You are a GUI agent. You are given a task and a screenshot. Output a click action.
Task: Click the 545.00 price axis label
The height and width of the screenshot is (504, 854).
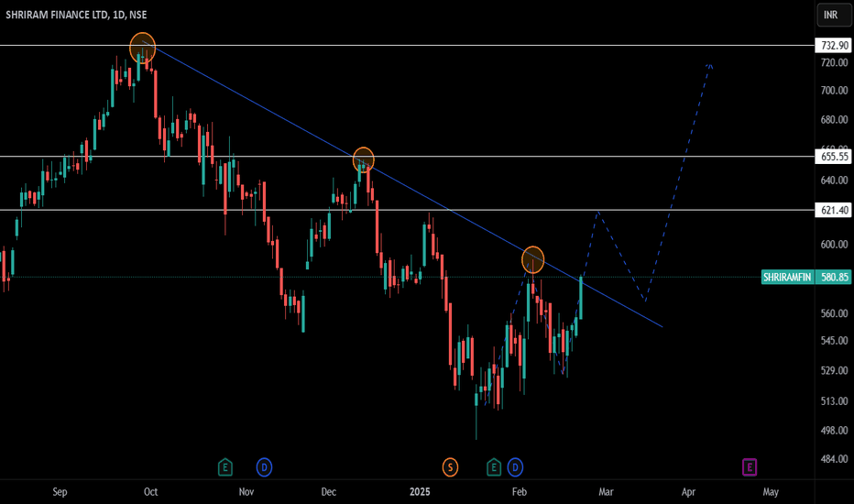(x=835, y=341)
